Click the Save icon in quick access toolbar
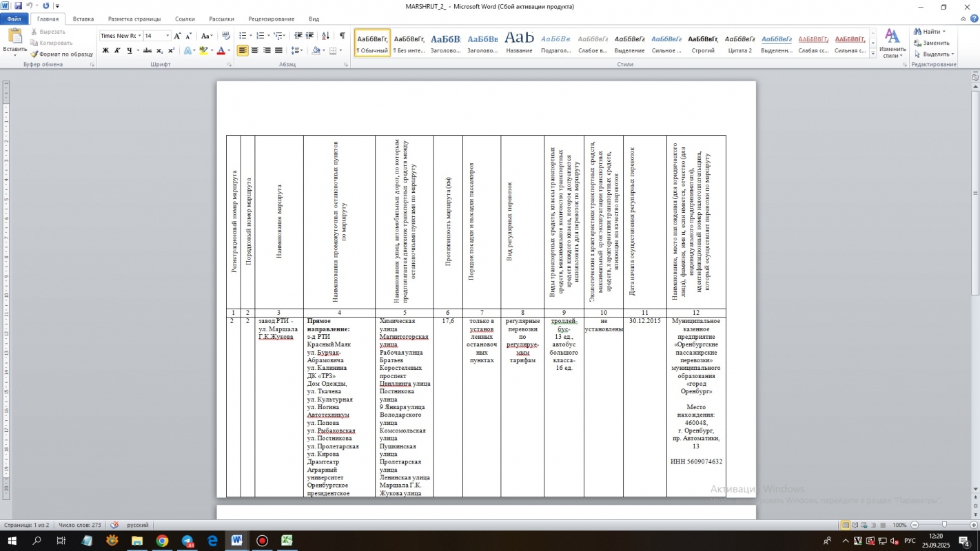The height and width of the screenshot is (551, 980). click(18, 6)
